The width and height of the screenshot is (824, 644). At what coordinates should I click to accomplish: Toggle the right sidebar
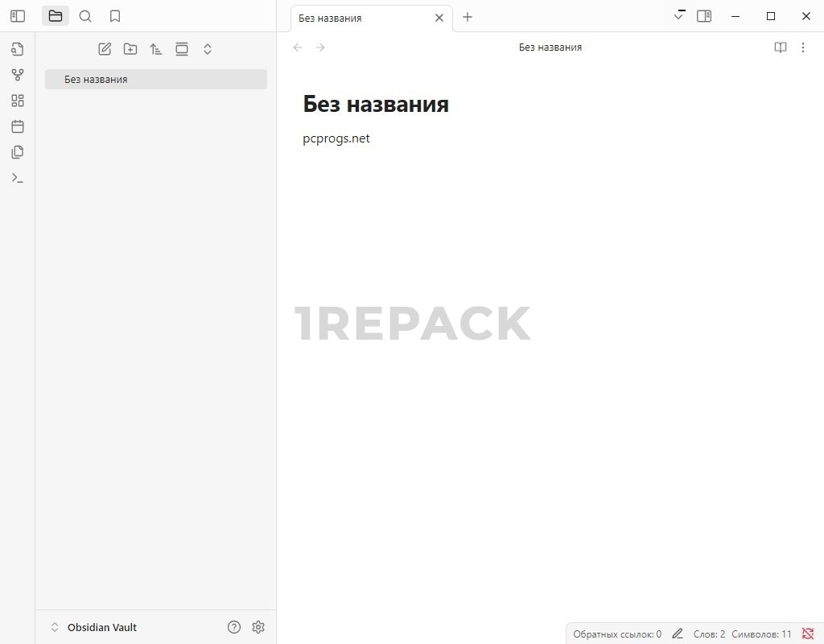(x=704, y=16)
